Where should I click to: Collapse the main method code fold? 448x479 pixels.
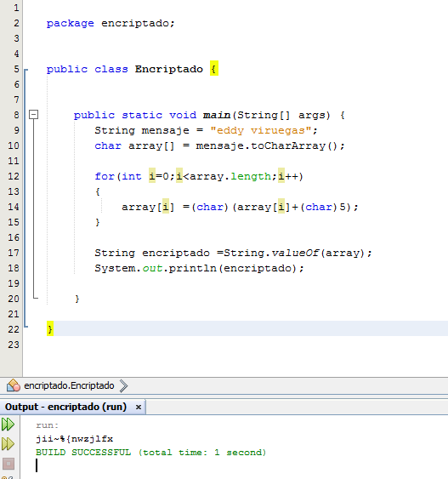33,115
